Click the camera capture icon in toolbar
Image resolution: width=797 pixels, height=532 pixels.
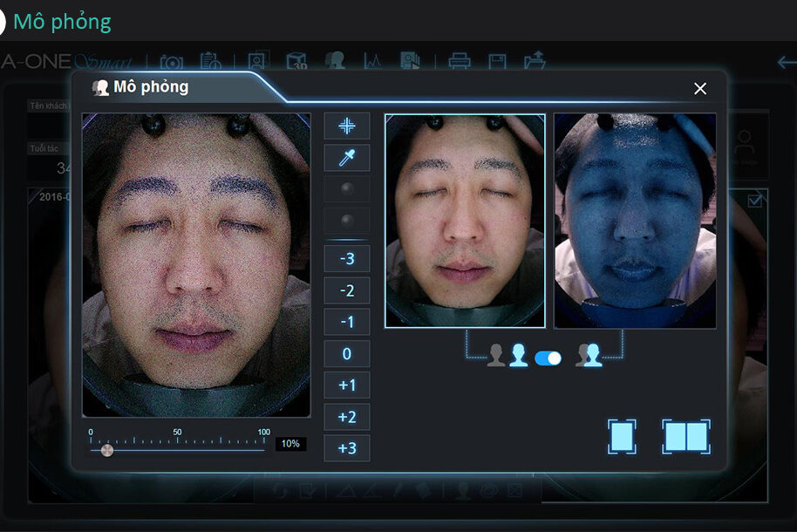coord(172,62)
